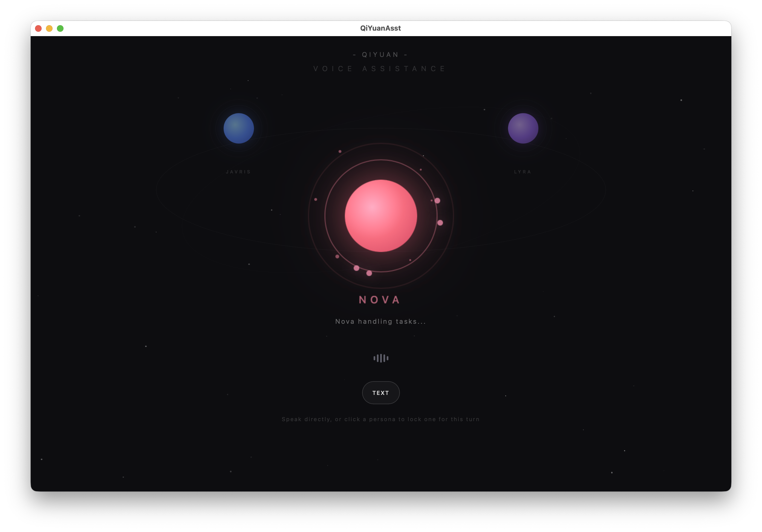The image size is (762, 532).
Task: Click the TEXT input mode button
Action: tap(381, 393)
